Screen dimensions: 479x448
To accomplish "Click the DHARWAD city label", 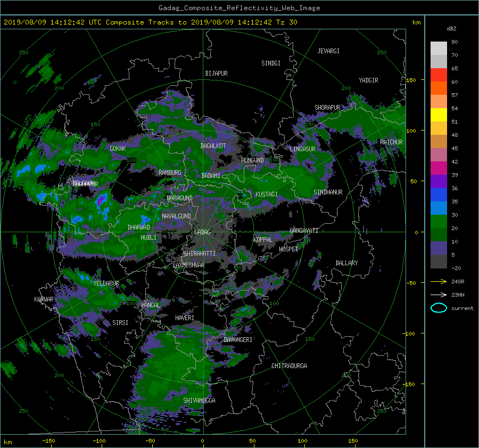I will point(139,227).
